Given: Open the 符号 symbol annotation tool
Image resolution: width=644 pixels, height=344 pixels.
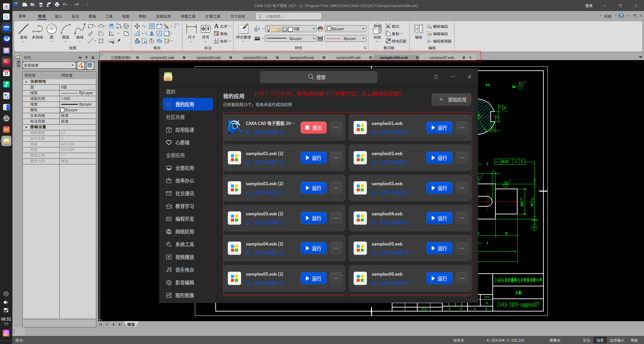Looking at the screenshot, I should click(x=206, y=32).
